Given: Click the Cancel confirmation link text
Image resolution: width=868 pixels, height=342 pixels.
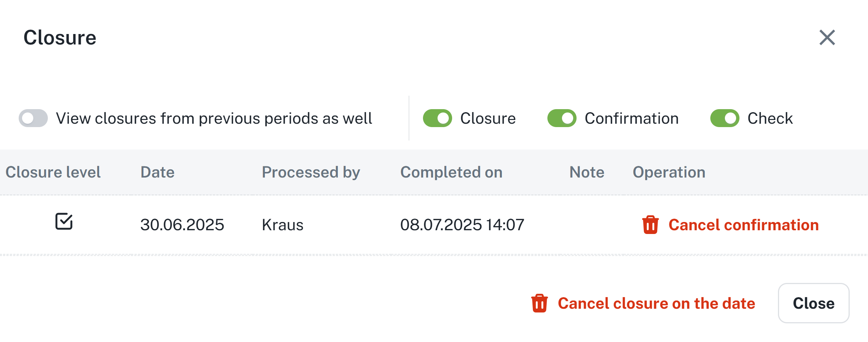Looking at the screenshot, I should (743, 225).
